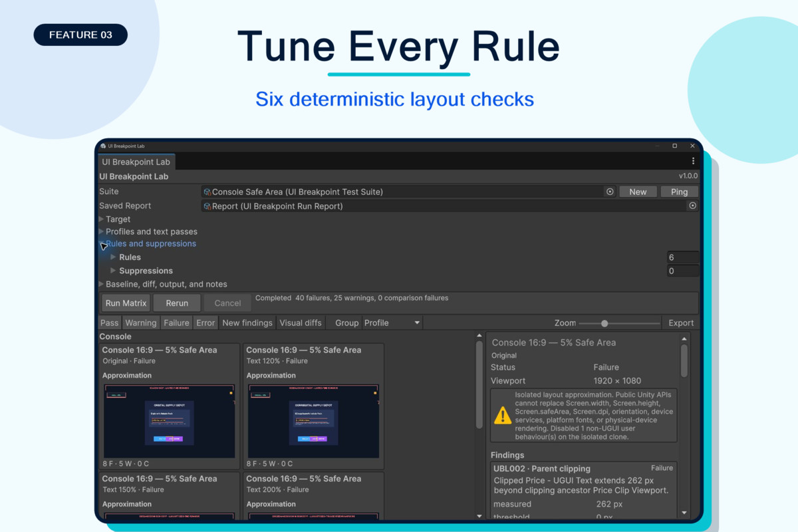The width and height of the screenshot is (798, 532).
Task: Click the New suite button
Action: point(638,192)
